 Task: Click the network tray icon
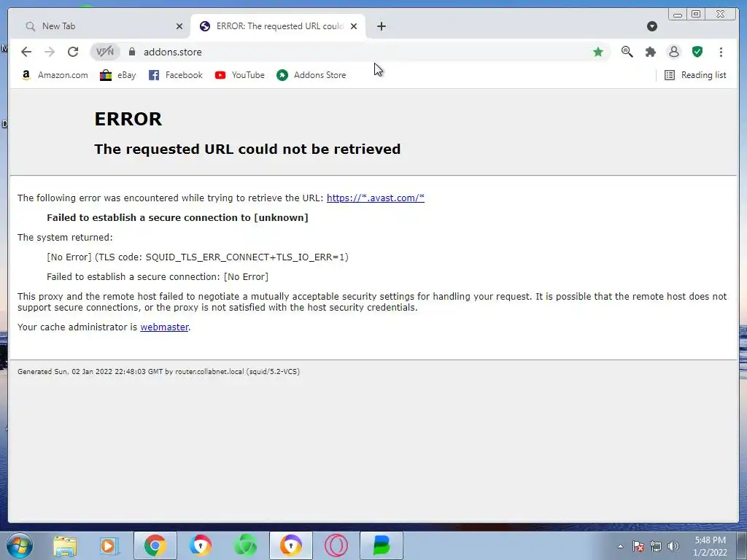656,546
